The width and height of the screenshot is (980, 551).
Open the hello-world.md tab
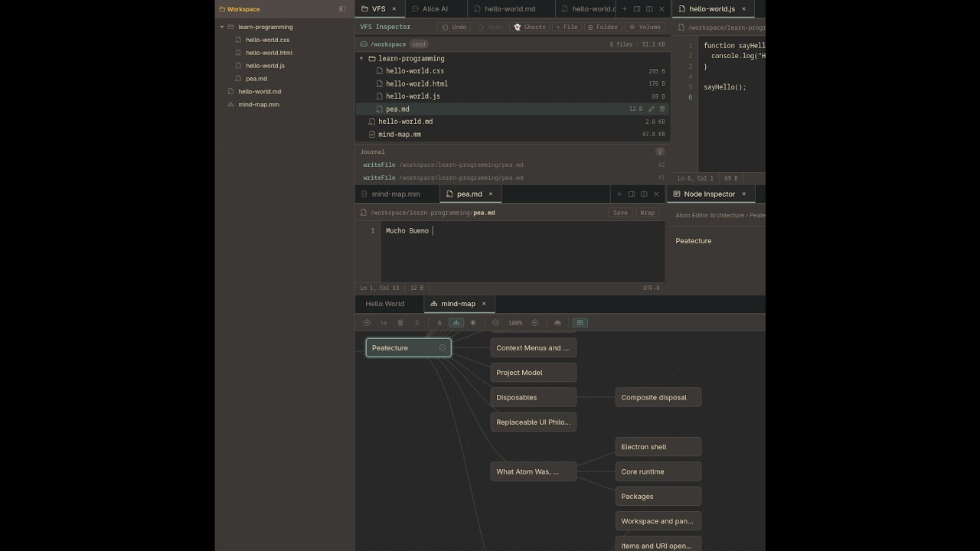510,9
